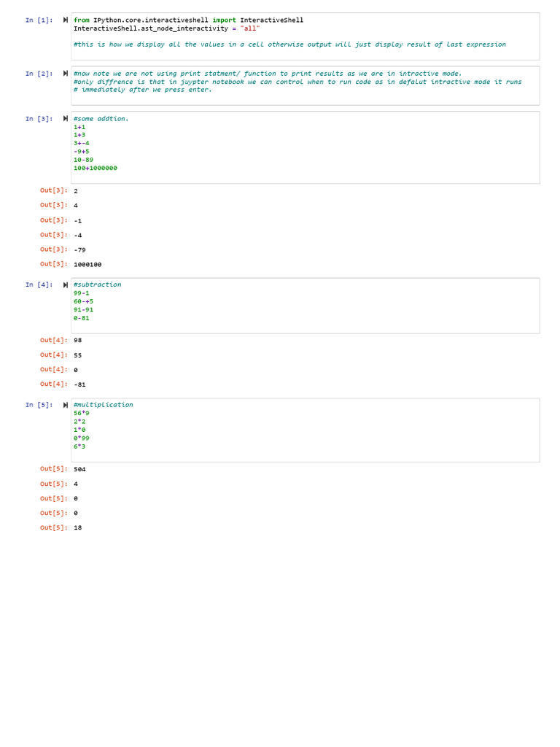
Task: Click the "# immediately after we press enter." comment
Action: tap(142, 90)
